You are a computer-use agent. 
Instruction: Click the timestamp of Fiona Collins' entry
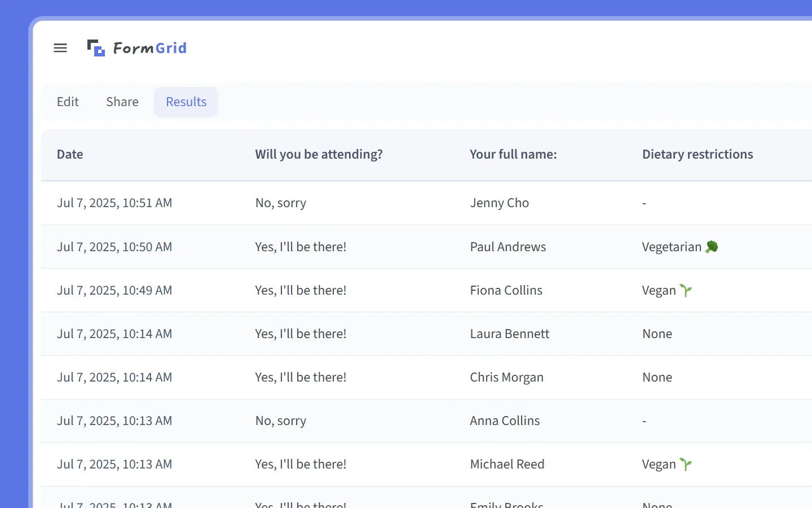click(114, 290)
